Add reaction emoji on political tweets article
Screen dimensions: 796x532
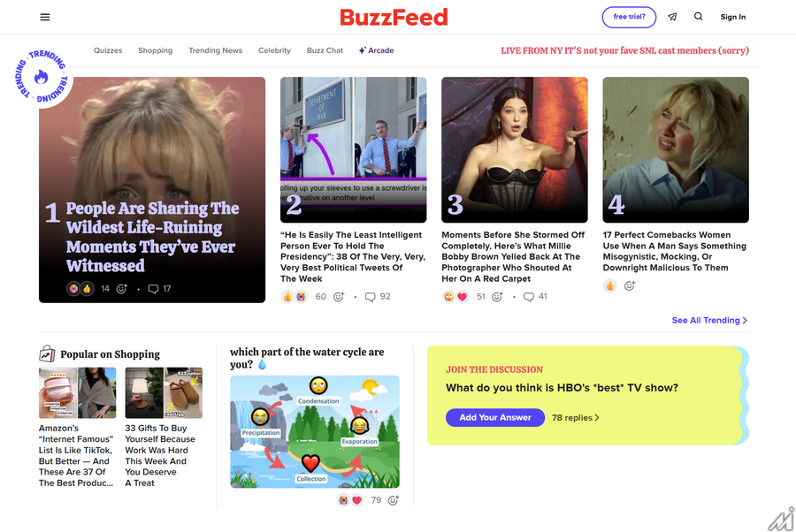(x=339, y=297)
